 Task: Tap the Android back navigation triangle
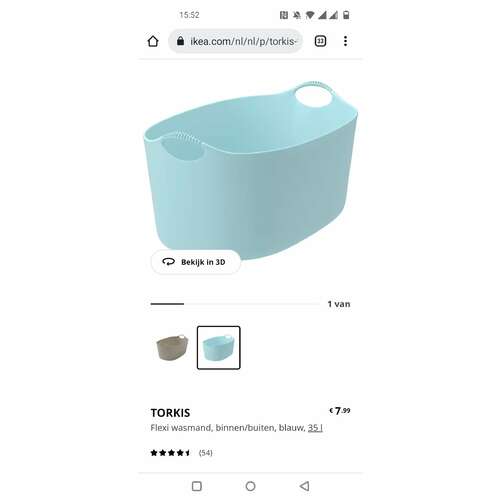point(304,486)
